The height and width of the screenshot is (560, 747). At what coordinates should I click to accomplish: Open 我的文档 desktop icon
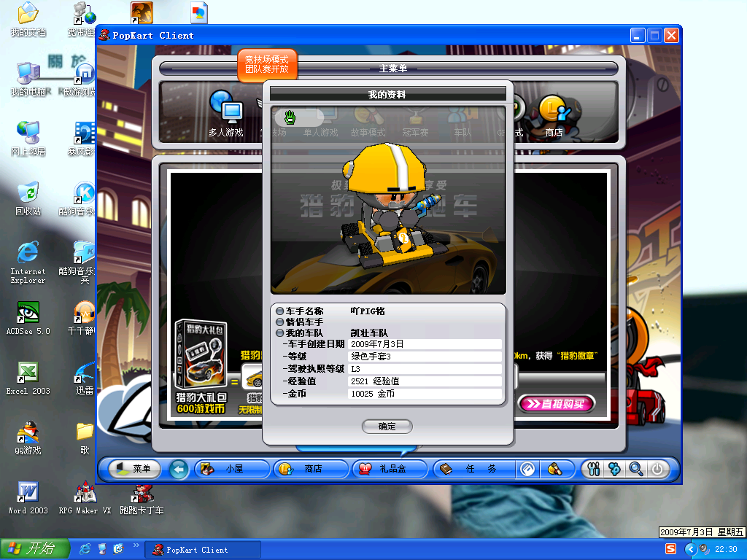pyautogui.click(x=28, y=20)
